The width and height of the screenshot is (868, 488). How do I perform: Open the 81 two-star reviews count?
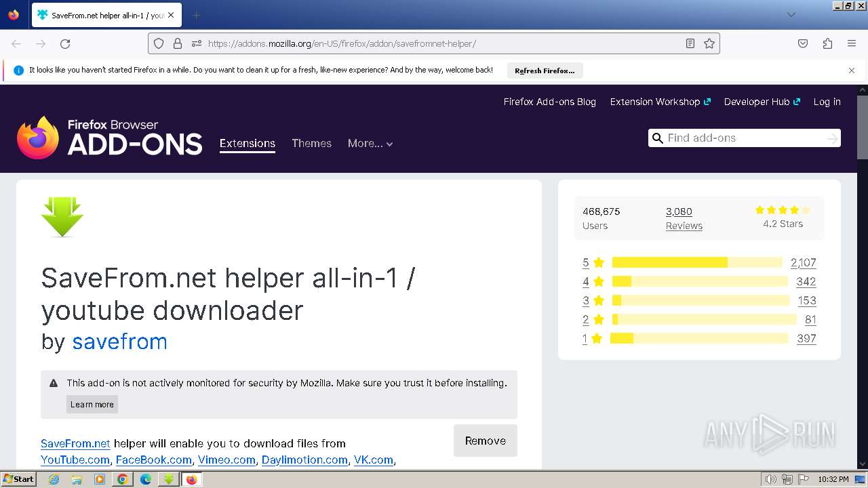pos(810,319)
